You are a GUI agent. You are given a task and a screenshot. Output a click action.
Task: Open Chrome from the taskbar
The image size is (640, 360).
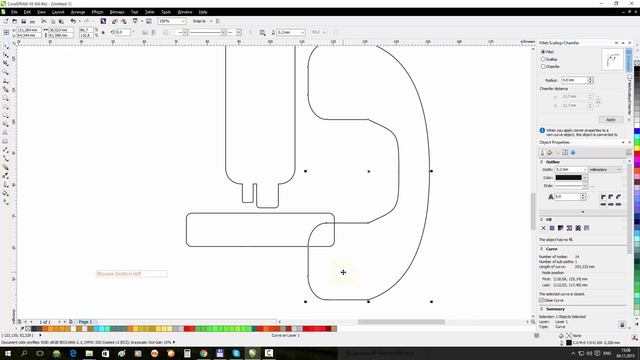click(203, 353)
